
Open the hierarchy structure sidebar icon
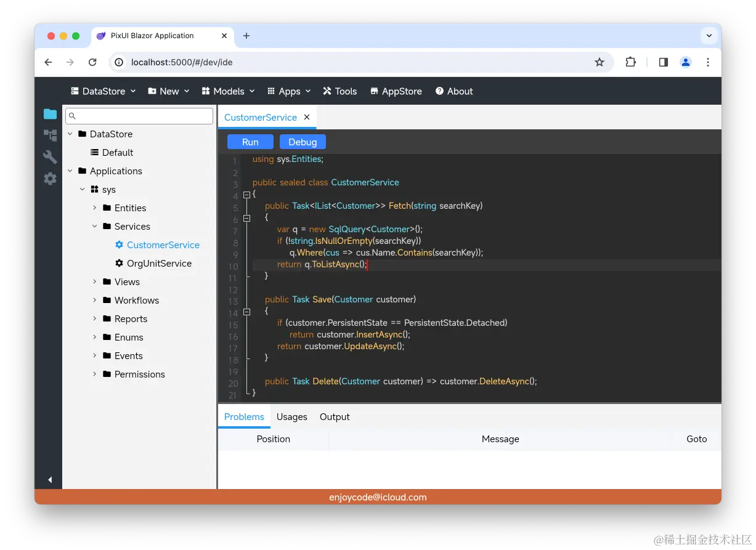pyautogui.click(x=50, y=135)
